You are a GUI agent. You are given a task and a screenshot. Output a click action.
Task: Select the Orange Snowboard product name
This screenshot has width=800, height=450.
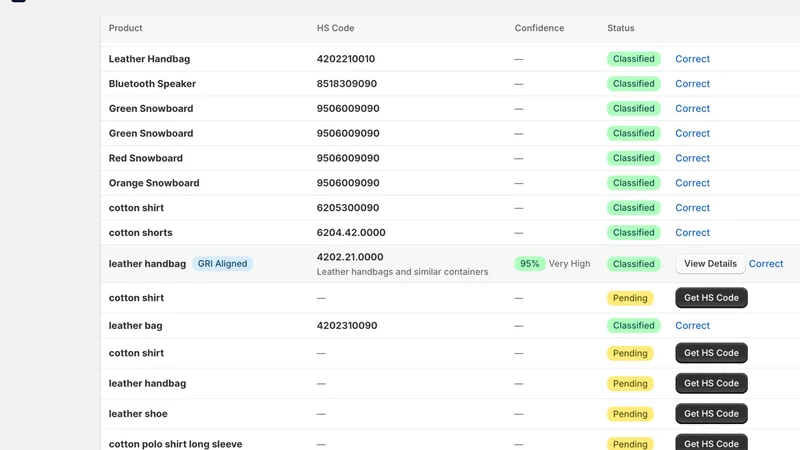click(x=154, y=183)
